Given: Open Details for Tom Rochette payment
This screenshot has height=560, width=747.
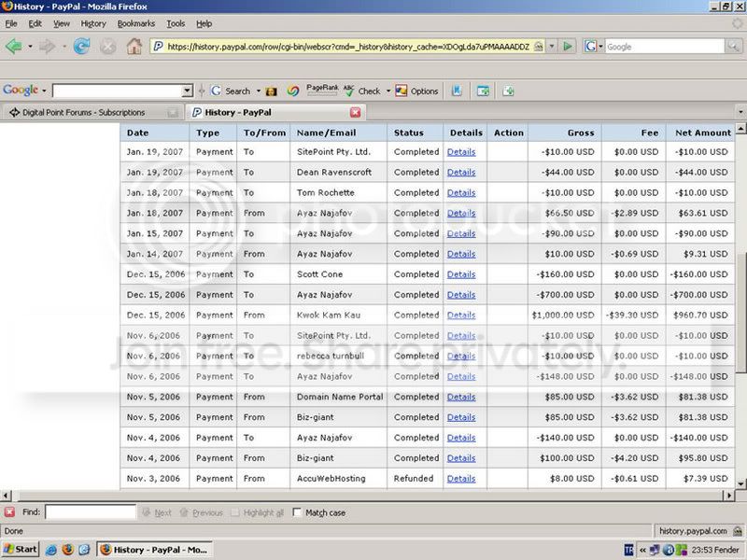Looking at the screenshot, I should click(x=461, y=193).
